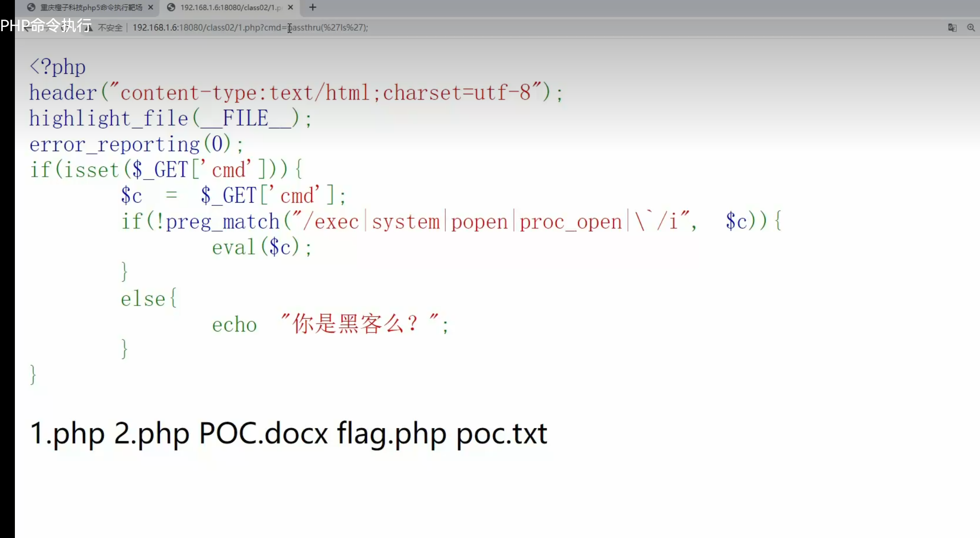Click the not-secure warning triangle icon
The width and height of the screenshot is (980, 538).
(x=89, y=28)
